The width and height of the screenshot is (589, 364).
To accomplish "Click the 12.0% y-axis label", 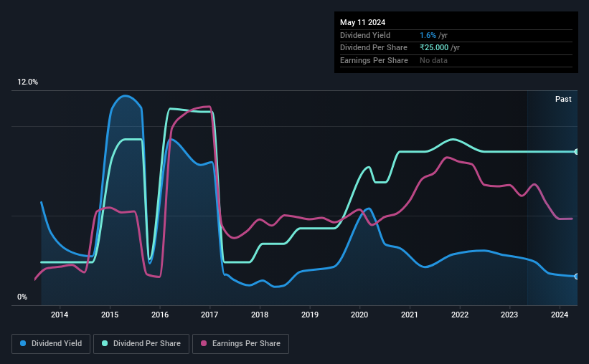I will coord(27,82).
